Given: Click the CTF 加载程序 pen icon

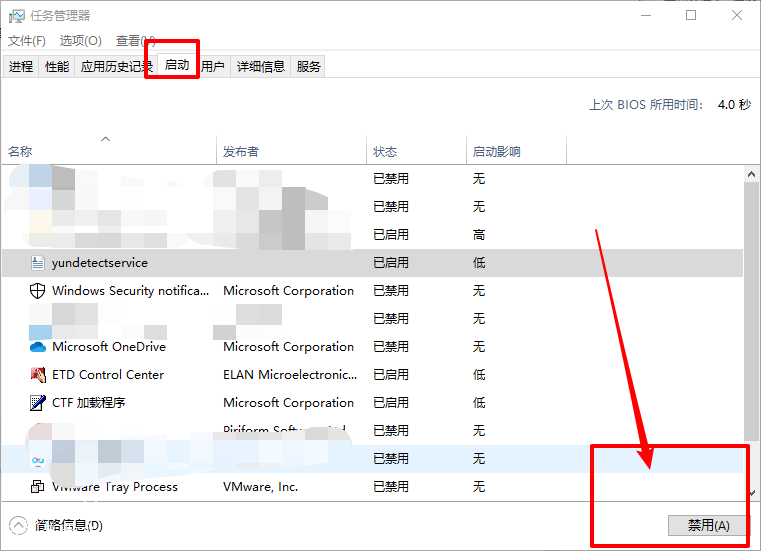Looking at the screenshot, I should point(38,403).
